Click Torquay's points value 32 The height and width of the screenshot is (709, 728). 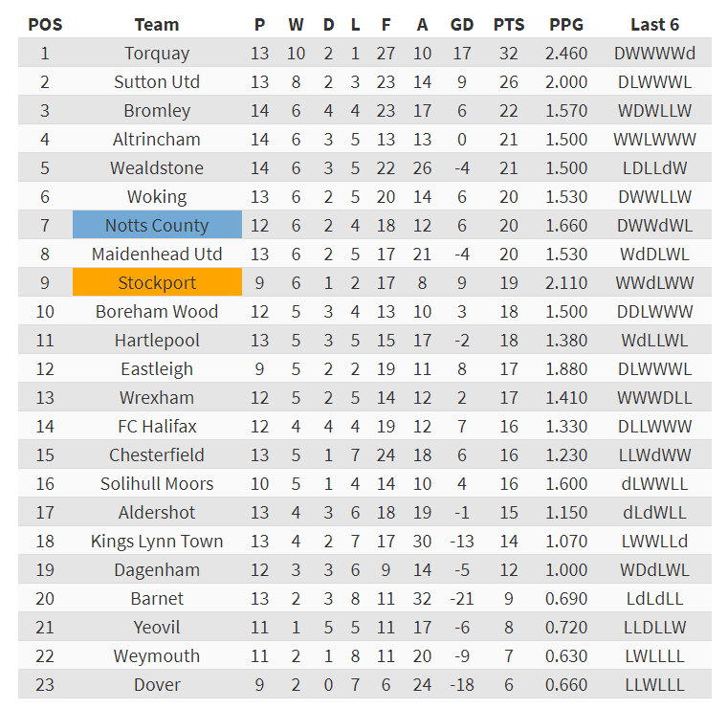[509, 54]
